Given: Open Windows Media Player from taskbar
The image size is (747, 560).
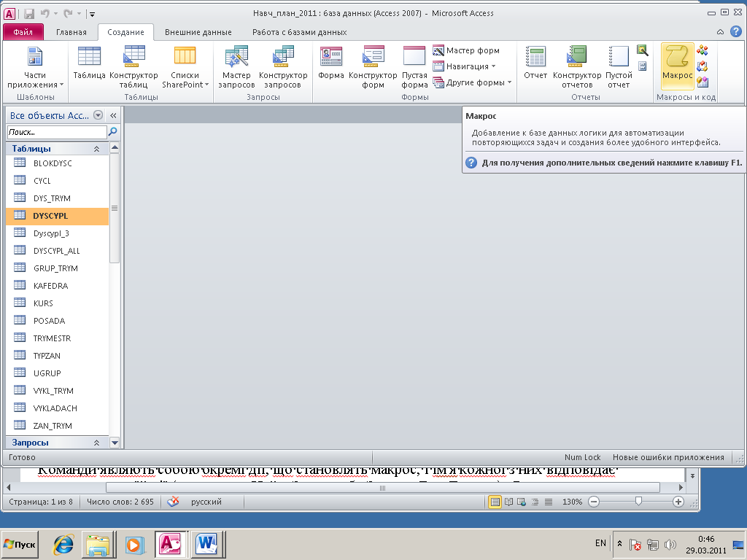Looking at the screenshot, I should [x=135, y=545].
